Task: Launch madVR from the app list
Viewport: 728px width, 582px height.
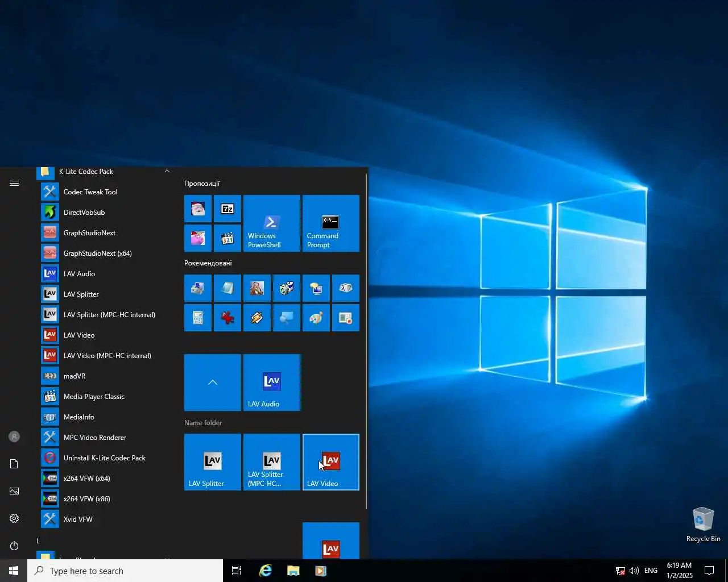Action: tap(104, 376)
